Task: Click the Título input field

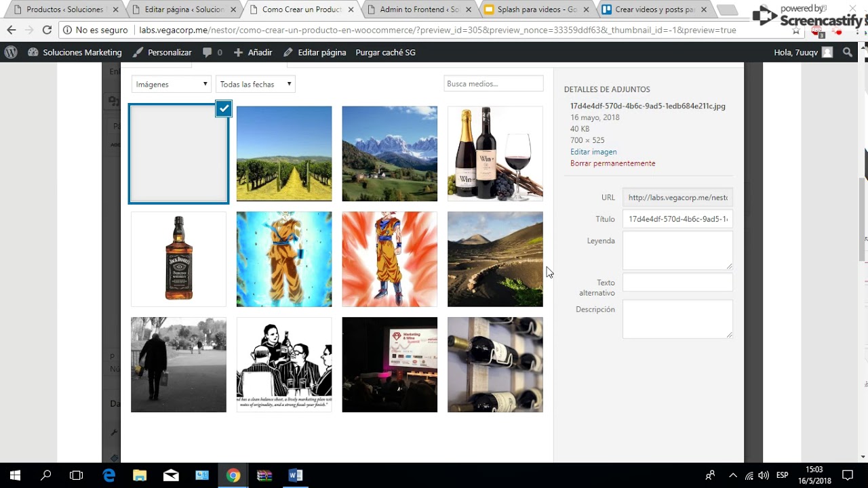Action: [x=677, y=219]
